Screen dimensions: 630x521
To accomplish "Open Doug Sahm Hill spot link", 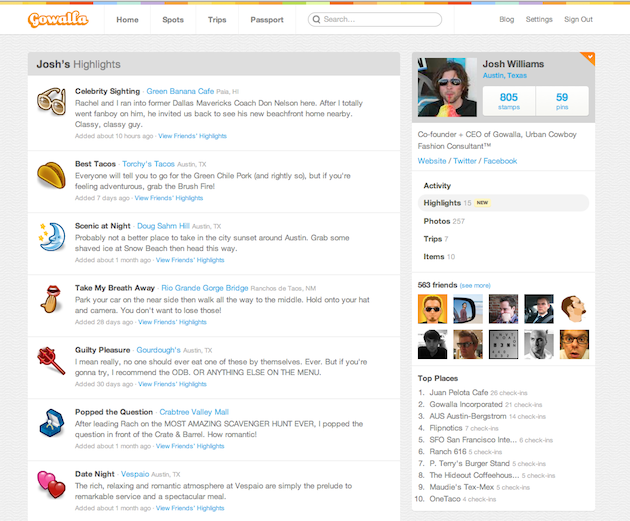I will 163,226.
